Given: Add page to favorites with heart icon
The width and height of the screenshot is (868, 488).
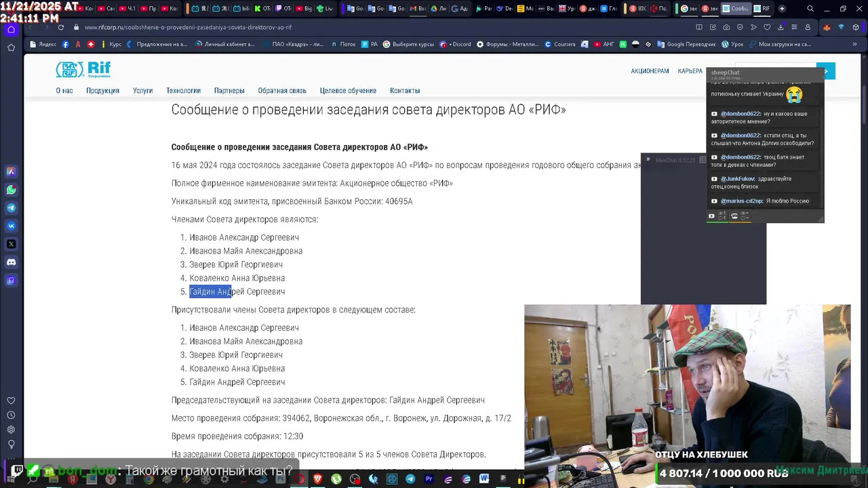Looking at the screenshot, I should 767,27.
